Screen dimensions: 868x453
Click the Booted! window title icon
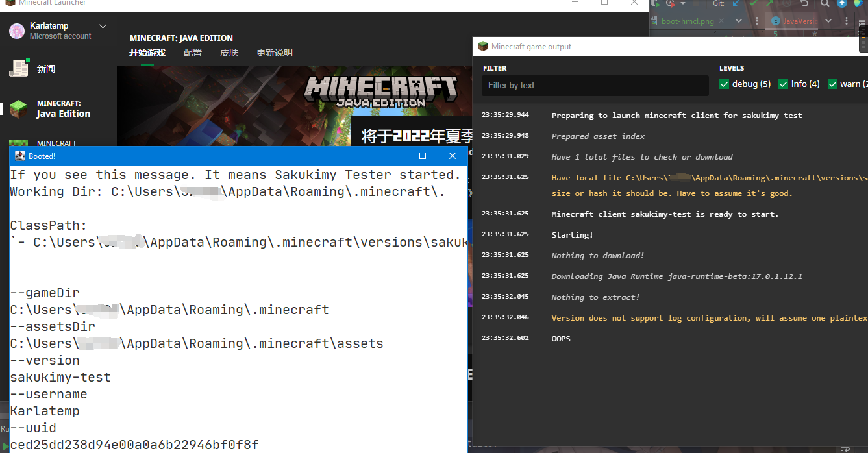pyautogui.click(x=20, y=156)
